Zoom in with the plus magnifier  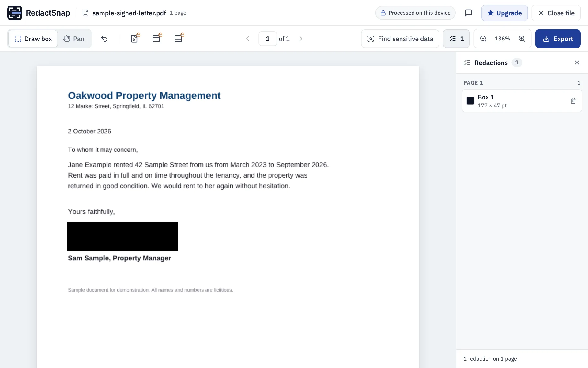click(522, 39)
